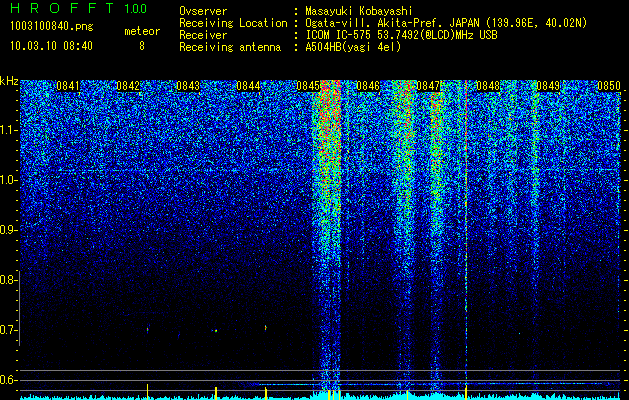Click the date stamp 10.03.10 08:40
The width and height of the screenshot is (629, 400).
click(52, 46)
